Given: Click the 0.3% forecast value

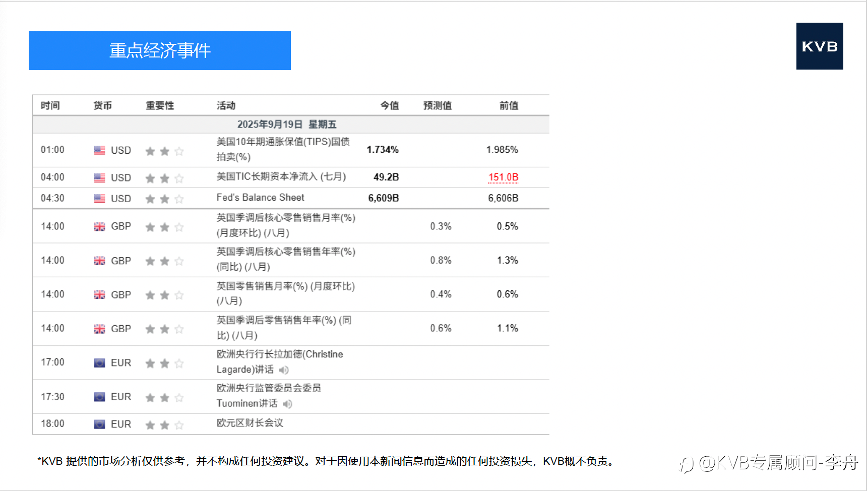Looking at the screenshot, I should click(441, 226).
